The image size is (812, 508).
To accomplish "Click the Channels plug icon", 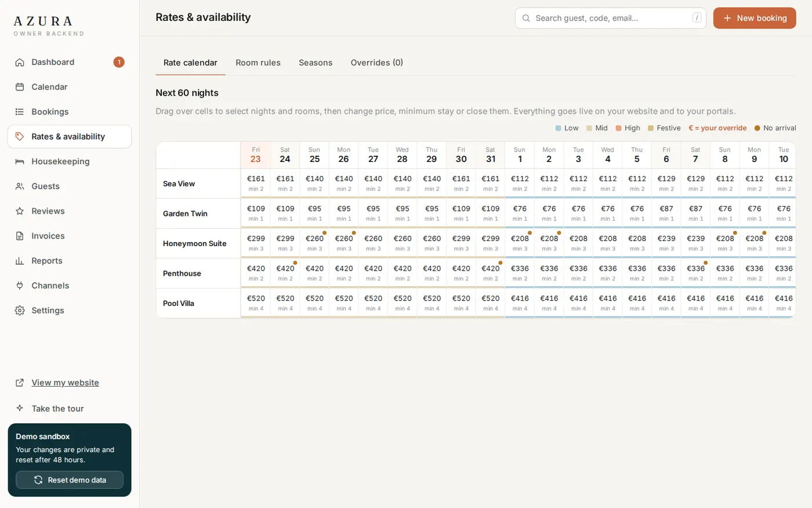I will [x=20, y=286].
